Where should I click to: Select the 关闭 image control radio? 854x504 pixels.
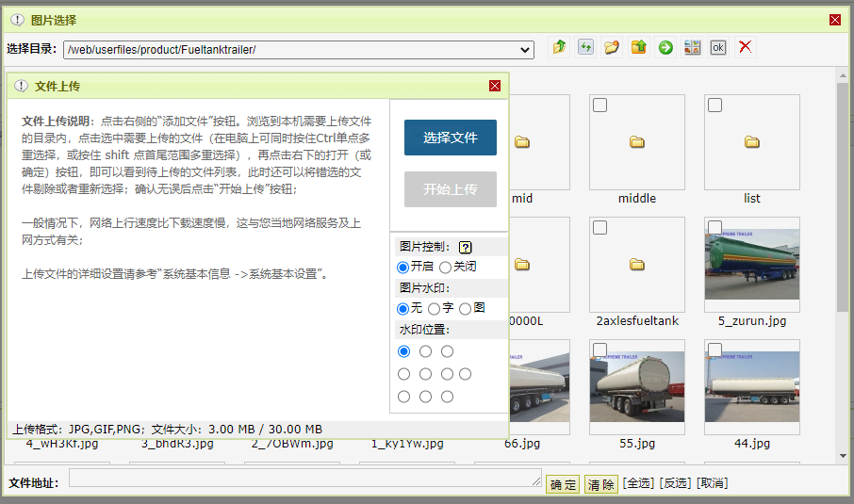(445, 268)
